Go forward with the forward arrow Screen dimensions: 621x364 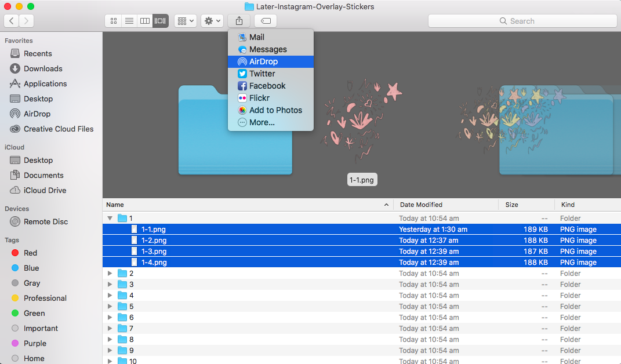(x=26, y=21)
